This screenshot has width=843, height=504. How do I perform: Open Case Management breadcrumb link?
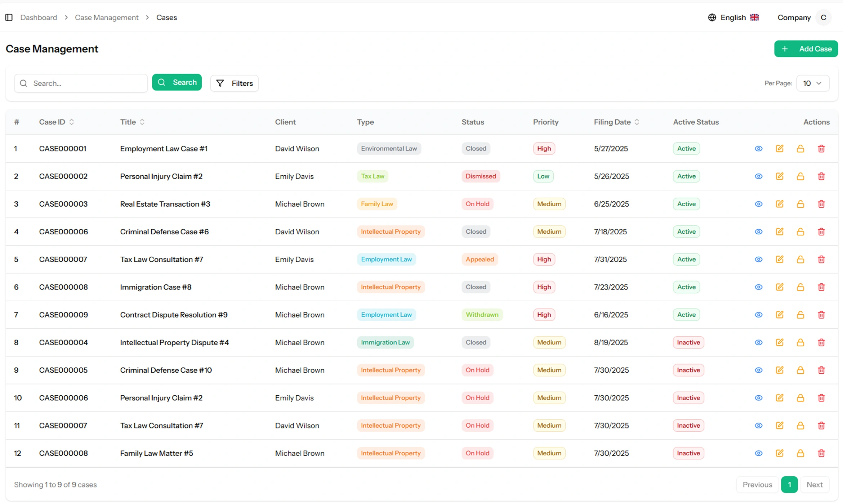tap(106, 17)
